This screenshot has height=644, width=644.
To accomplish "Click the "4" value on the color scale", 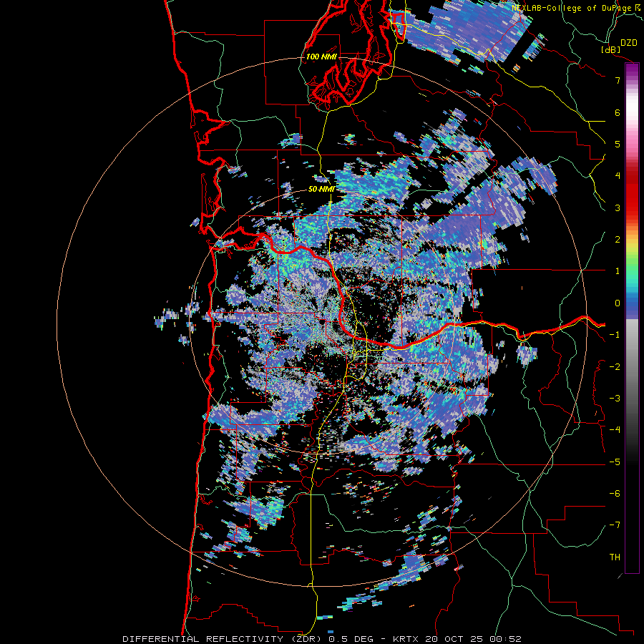I will (618, 176).
